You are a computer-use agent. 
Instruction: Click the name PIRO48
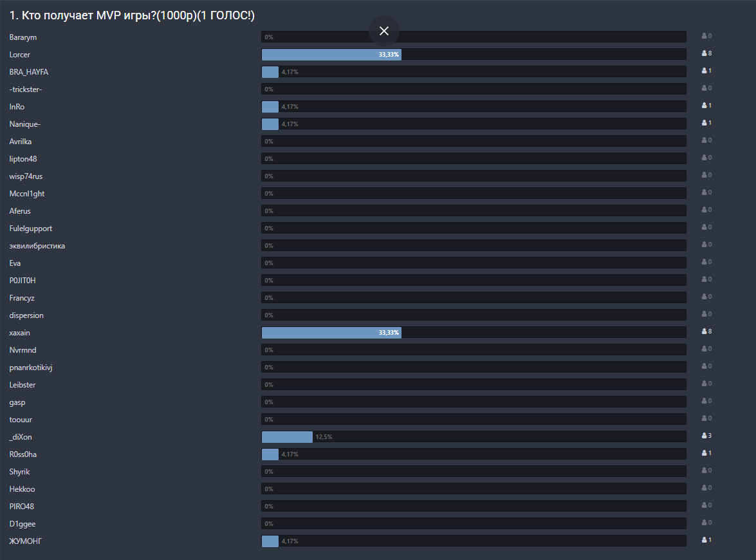(x=21, y=506)
